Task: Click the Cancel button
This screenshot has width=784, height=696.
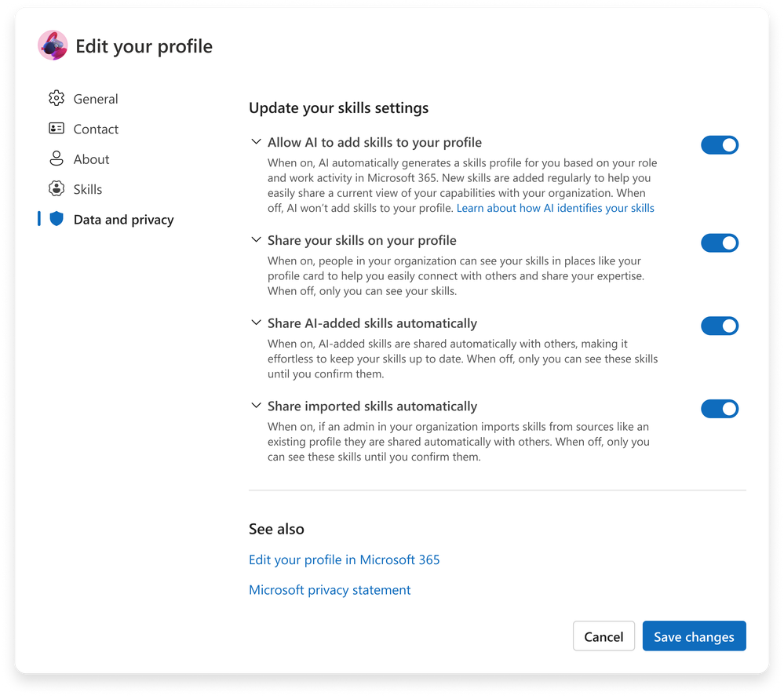Action: 603,636
